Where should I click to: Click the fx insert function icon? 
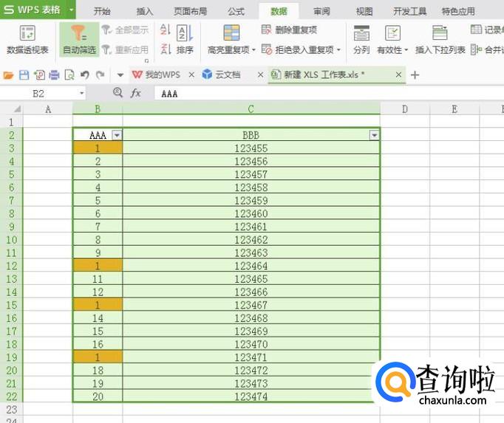[136, 94]
